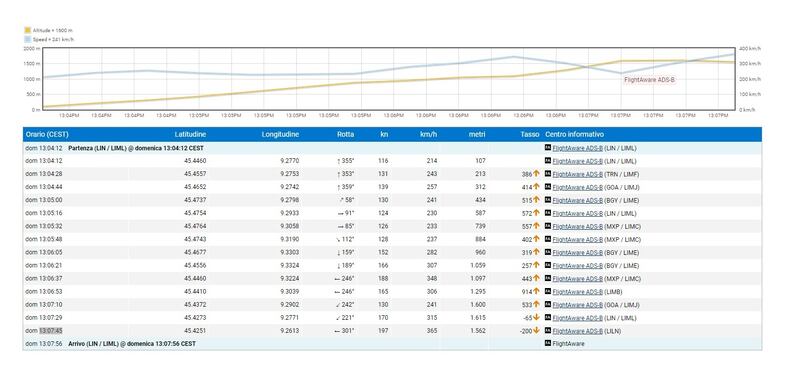Click the FlightAware icon in the Partenza row
800x370 pixels.
point(548,148)
